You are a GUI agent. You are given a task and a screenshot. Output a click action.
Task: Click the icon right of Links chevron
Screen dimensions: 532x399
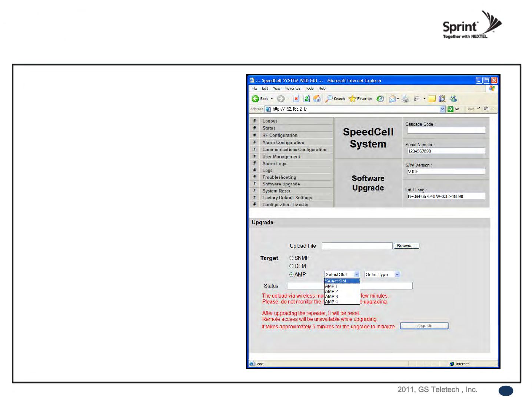486,109
